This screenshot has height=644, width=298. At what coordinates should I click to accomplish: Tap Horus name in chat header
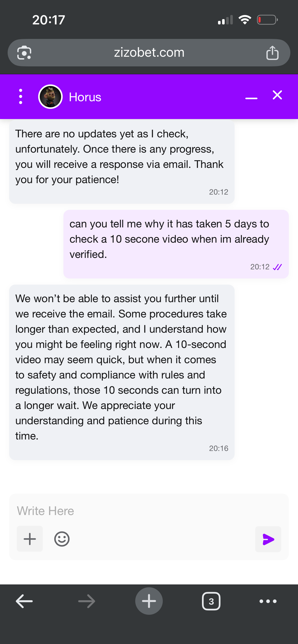click(85, 97)
